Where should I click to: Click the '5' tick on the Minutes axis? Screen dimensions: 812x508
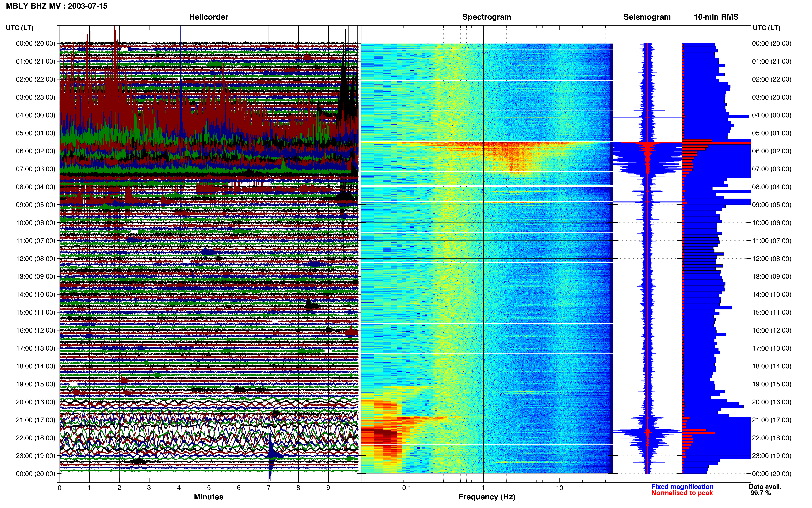point(209,488)
